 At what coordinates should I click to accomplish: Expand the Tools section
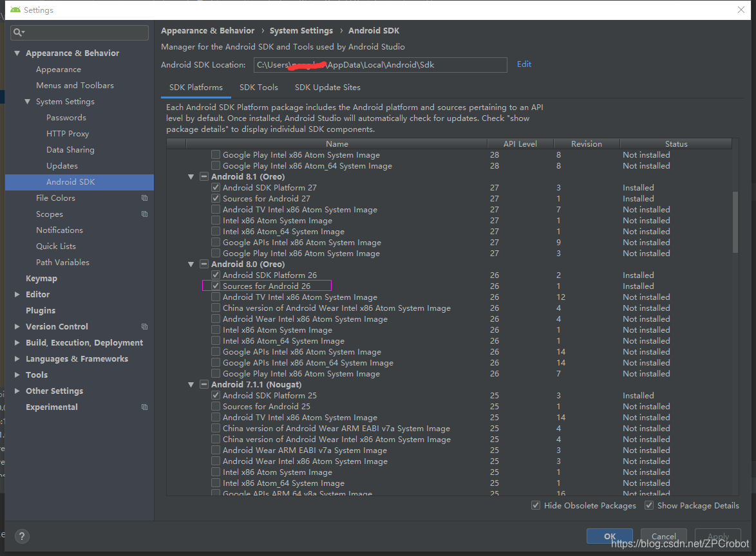click(17, 375)
